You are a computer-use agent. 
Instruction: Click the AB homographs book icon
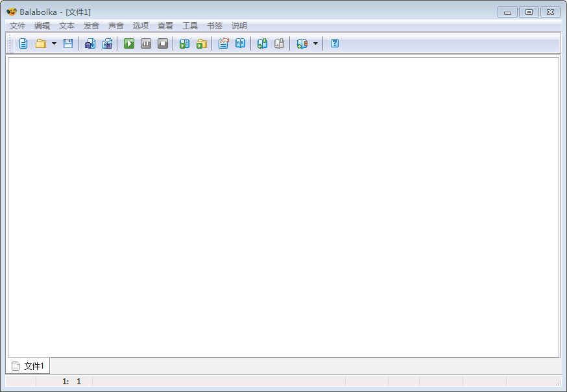click(241, 43)
